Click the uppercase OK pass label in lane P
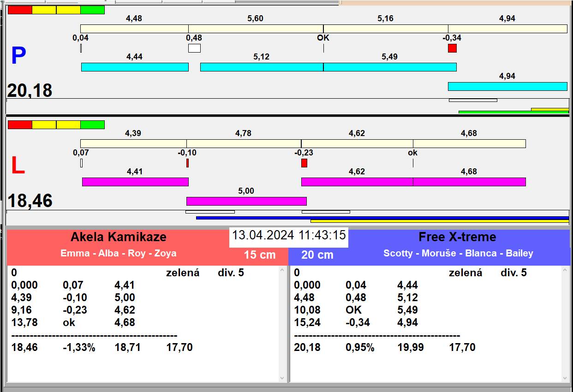573x392 pixels. tap(323, 38)
